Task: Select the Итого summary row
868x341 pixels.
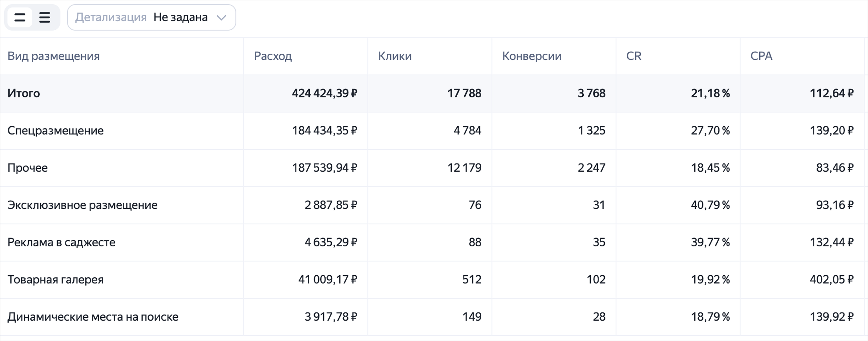Action: pyautogui.click(x=434, y=93)
